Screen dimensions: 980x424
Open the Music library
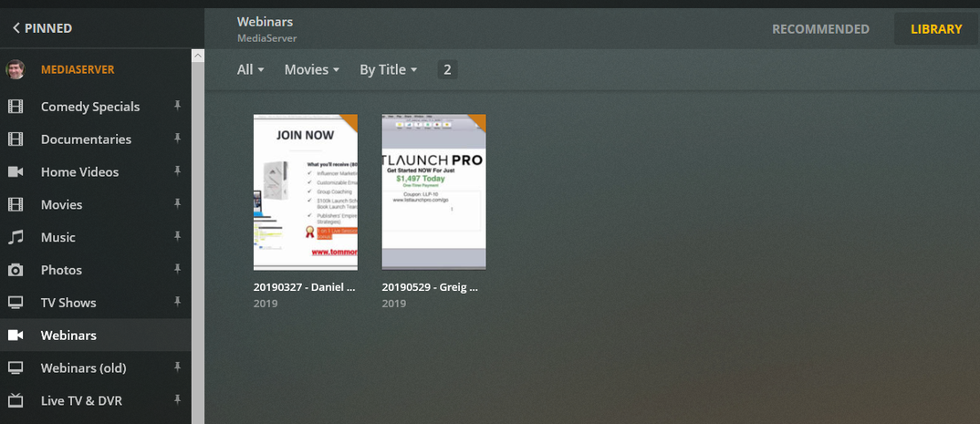(58, 237)
